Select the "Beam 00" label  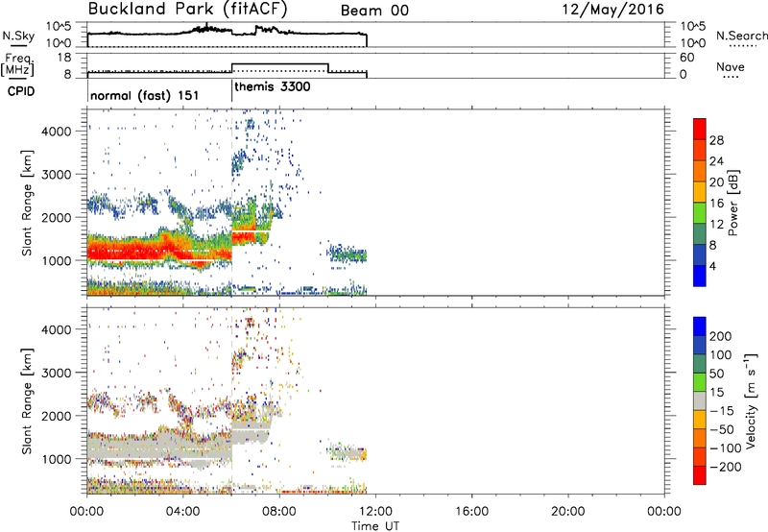tap(374, 11)
